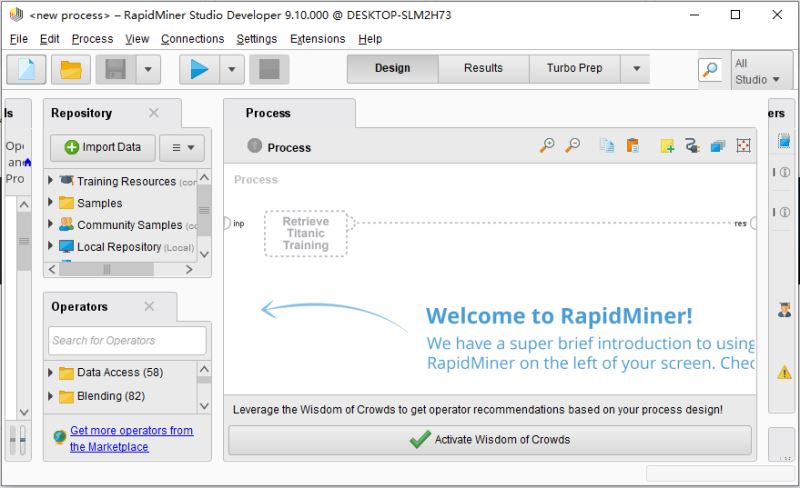Click the auto-fit process size icon
The width and height of the screenshot is (800, 488).
[x=743, y=146]
